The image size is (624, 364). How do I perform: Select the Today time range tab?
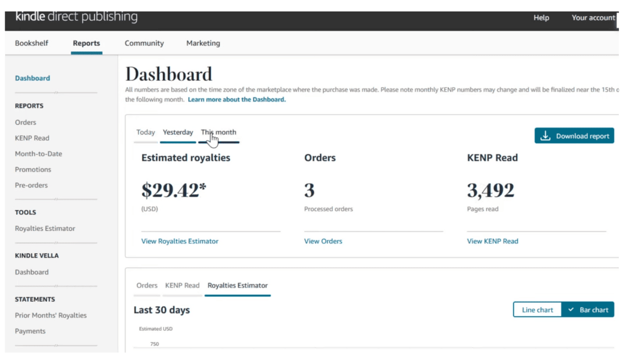(x=146, y=132)
